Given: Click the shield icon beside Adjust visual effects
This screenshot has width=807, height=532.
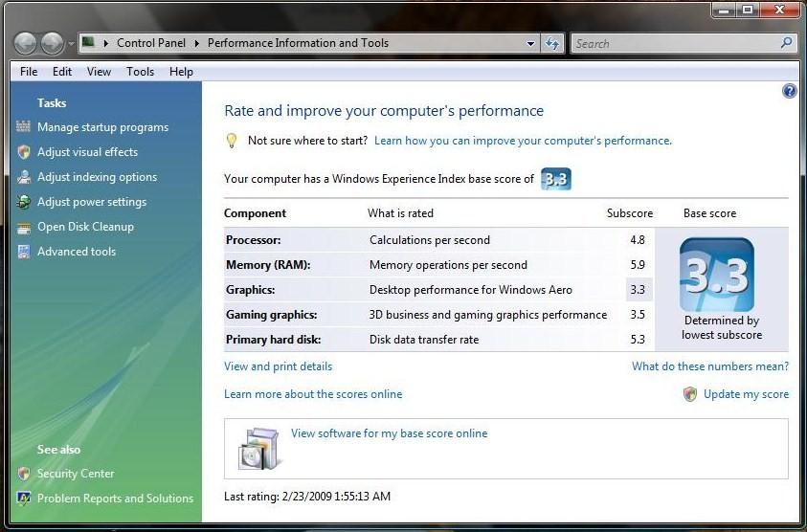Looking at the screenshot, I should [x=23, y=152].
